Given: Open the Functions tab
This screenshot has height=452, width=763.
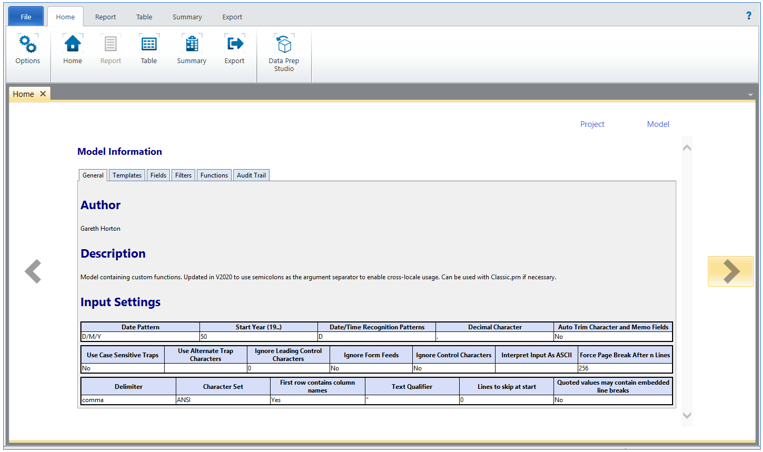Looking at the screenshot, I should tap(214, 175).
